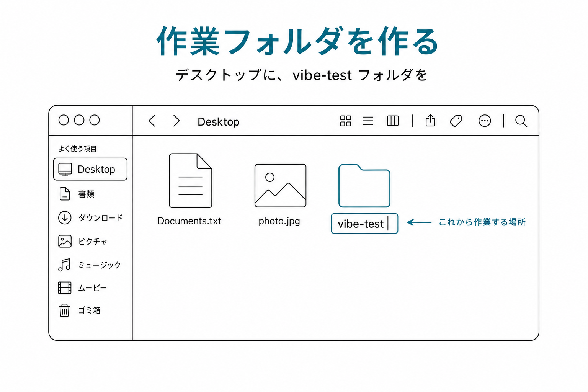
Task: Open the Share menu icon
Action: click(x=431, y=120)
